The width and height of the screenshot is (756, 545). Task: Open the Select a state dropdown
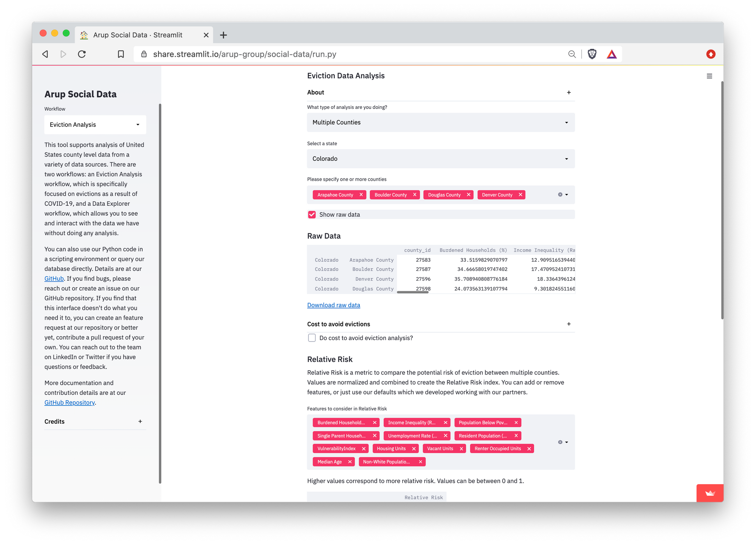coord(441,159)
